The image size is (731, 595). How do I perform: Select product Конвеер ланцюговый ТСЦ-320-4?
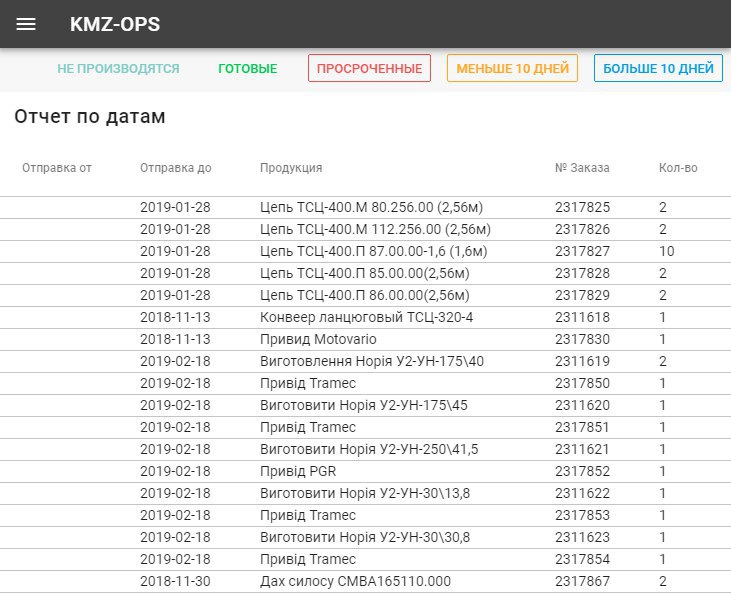[x=366, y=317]
